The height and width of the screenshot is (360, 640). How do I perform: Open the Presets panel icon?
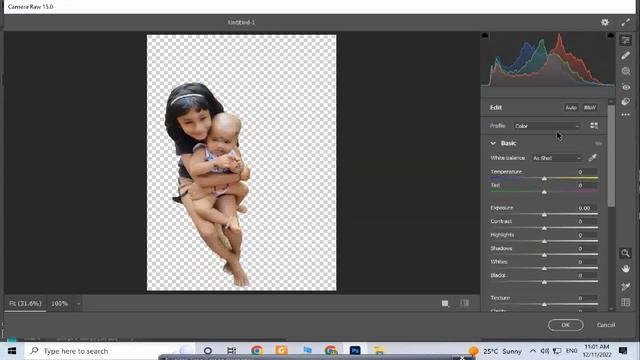tap(625, 101)
